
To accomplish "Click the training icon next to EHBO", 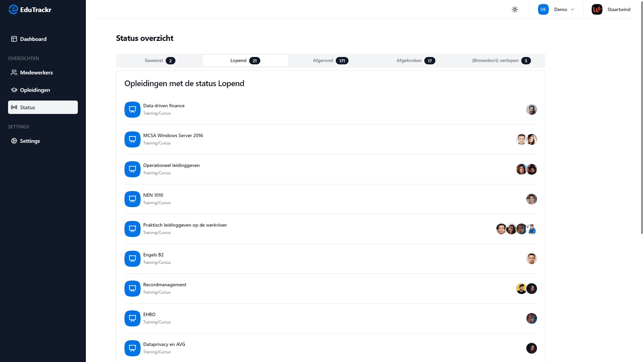I will click(132, 318).
